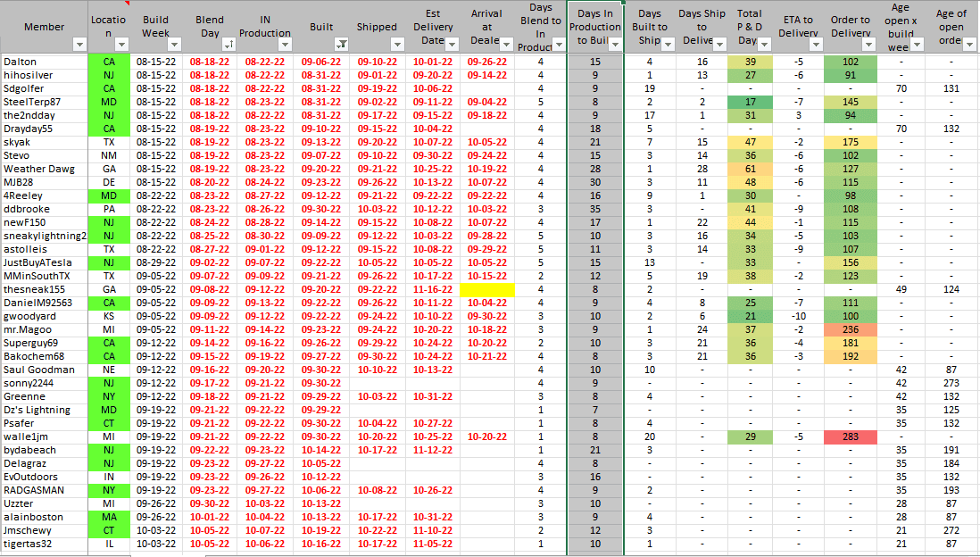Open the Age of open order filter
The image size is (980, 557).
(x=968, y=45)
